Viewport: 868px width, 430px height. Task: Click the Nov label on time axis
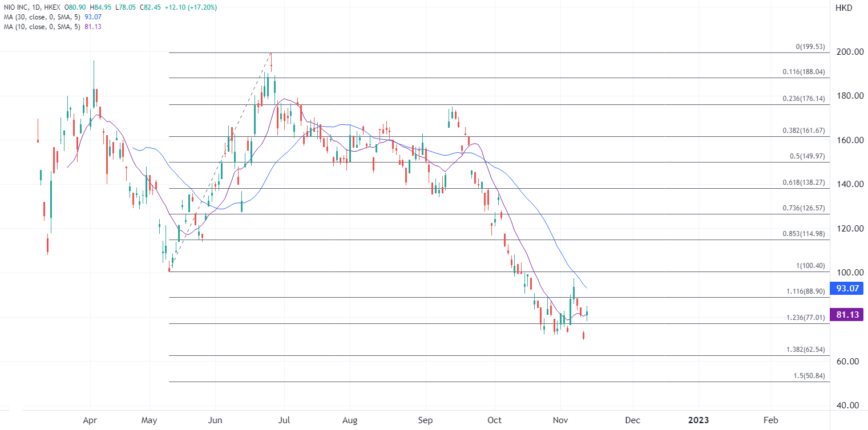click(561, 420)
